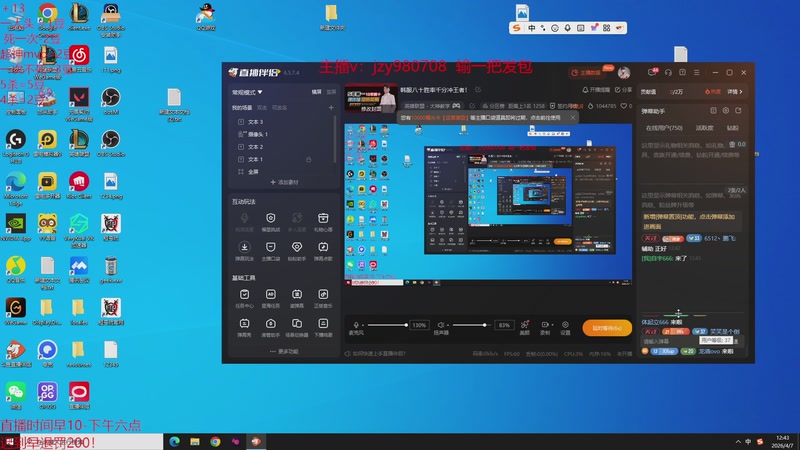Open File Explorer in the taskbar
Viewport: 800px width, 450px height.
tap(195, 441)
